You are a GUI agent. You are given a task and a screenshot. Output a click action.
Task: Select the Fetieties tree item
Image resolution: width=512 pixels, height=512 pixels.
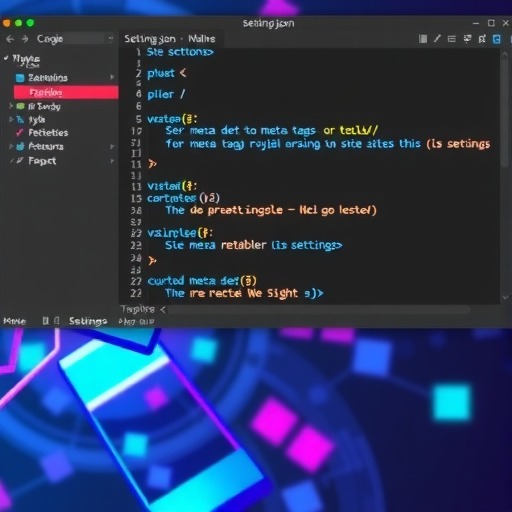tap(48, 133)
